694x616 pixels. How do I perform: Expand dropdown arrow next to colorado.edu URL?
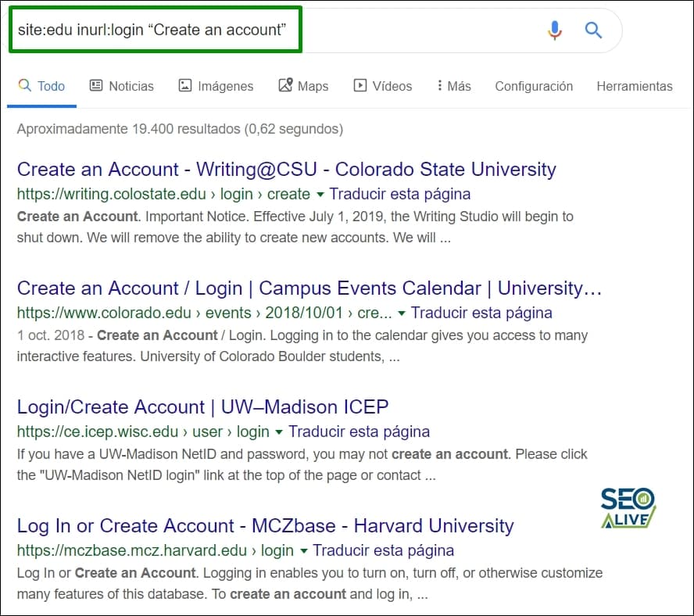[x=402, y=313]
